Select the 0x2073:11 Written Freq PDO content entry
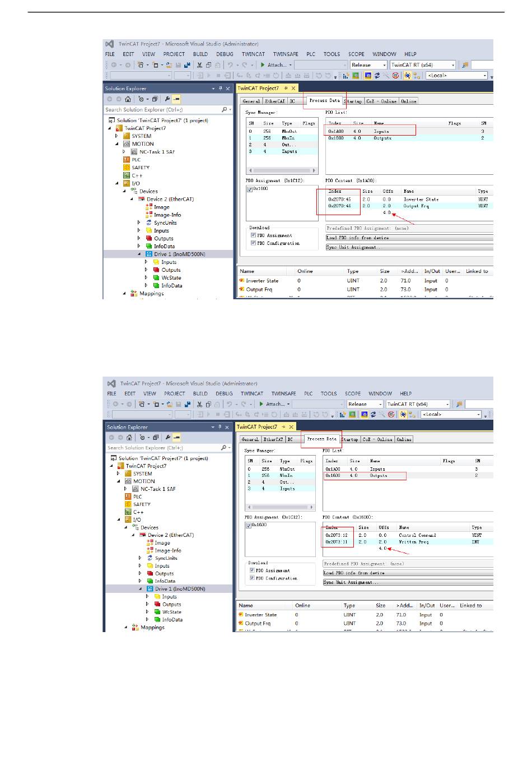The image size is (532, 775). (x=408, y=542)
